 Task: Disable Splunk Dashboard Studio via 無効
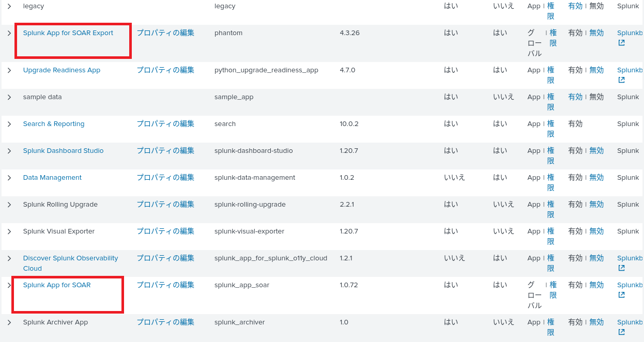coord(596,151)
